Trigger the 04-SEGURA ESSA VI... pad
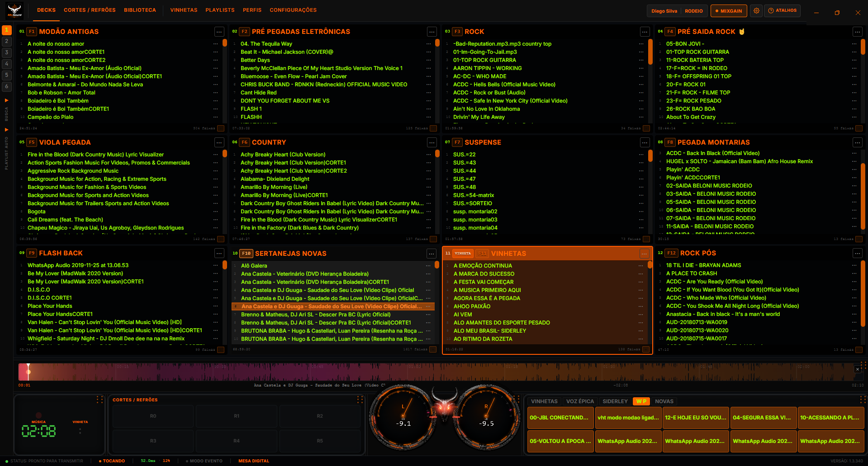This screenshot has height=466, width=868. point(763,418)
